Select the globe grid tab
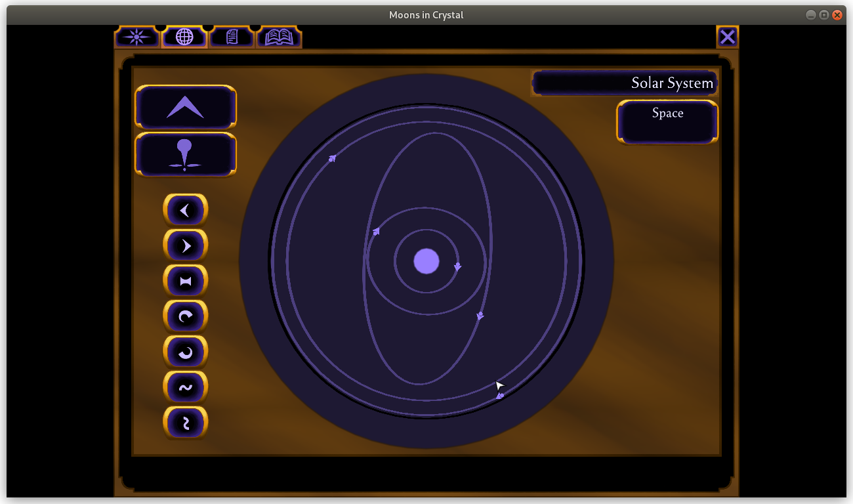853x504 pixels. [x=184, y=37]
